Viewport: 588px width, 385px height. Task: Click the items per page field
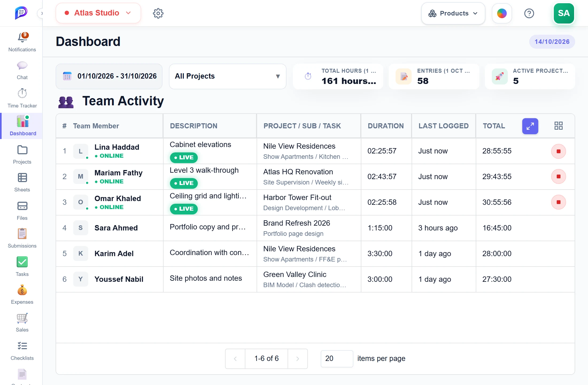(337, 359)
